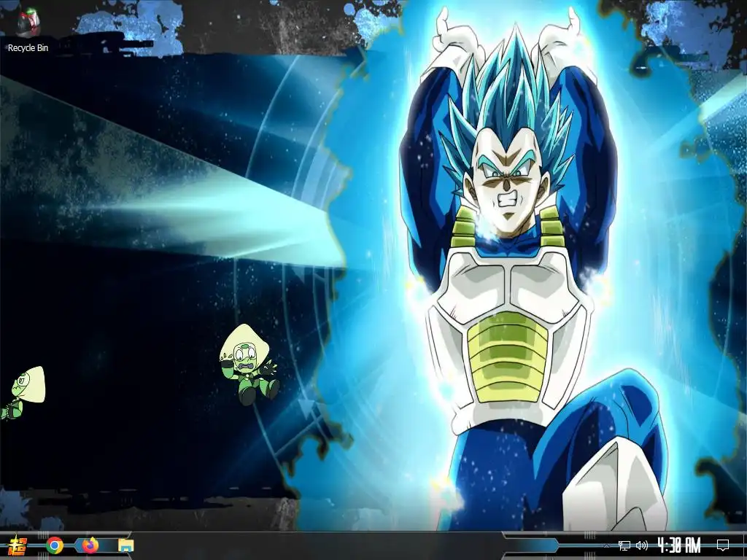Expand the hidden tray icons chevron
747x560 pixels.
pyautogui.click(x=606, y=545)
